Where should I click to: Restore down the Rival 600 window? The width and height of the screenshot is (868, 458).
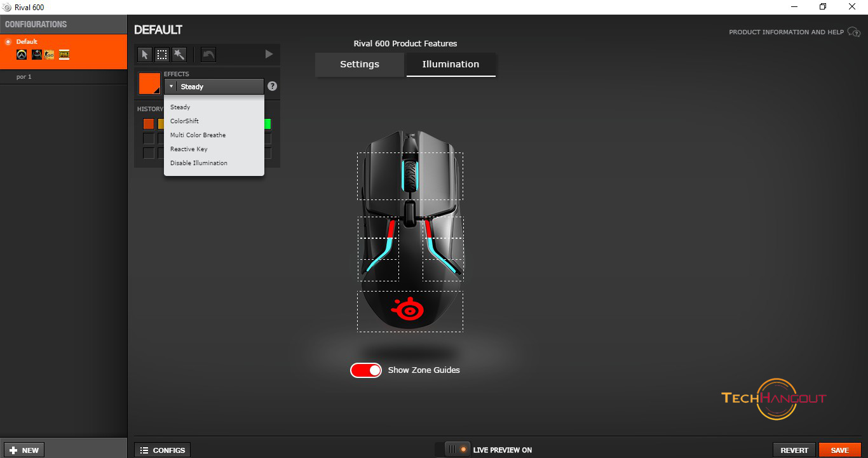point(823,7)
